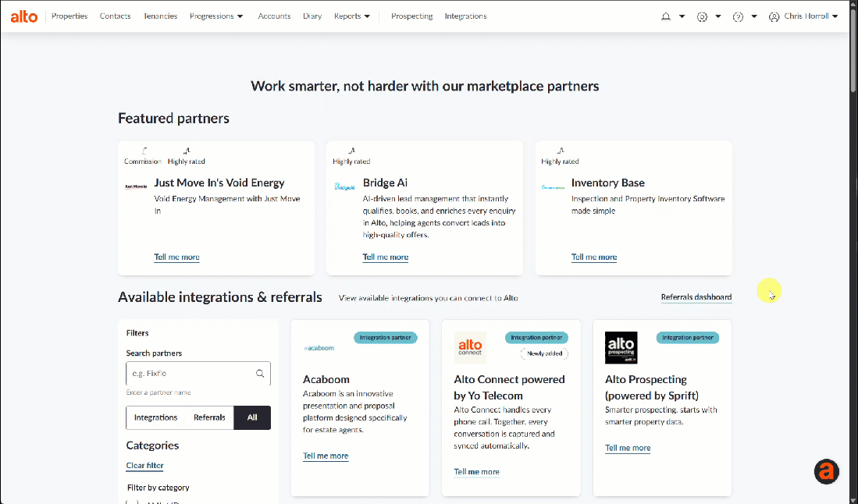Click the search magnifier icon in partner search
This screenshot has width=858, height=504.
tap(260, 374)
